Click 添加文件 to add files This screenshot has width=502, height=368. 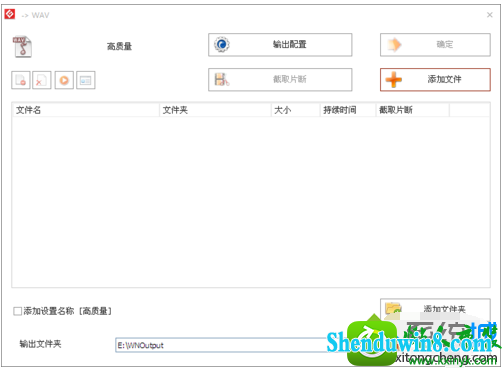pos(435,80)
